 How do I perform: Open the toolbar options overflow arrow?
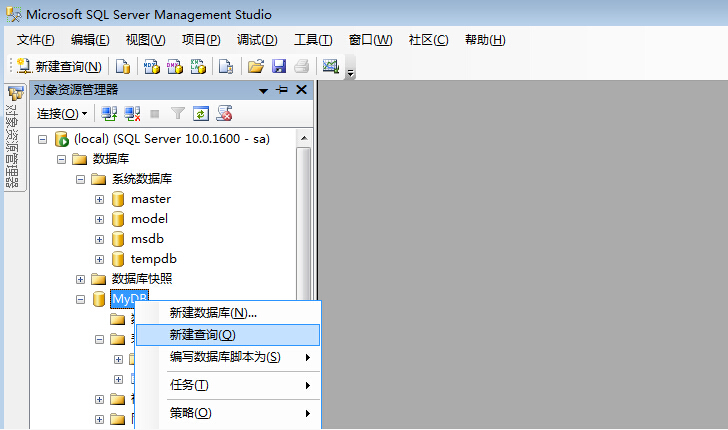(x=351, y=72)
